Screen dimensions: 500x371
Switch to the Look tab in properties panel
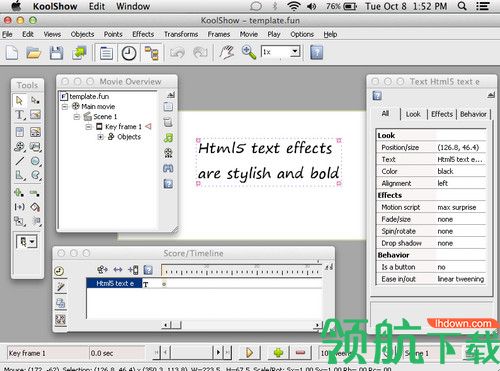click(x=413, y=114)
